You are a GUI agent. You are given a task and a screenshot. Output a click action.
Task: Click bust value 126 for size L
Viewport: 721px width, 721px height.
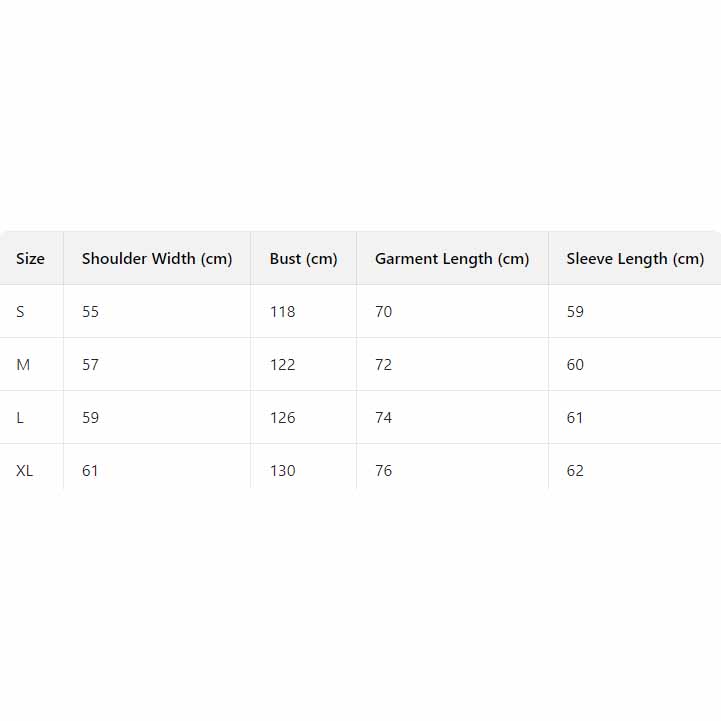(x=283, y=418)
